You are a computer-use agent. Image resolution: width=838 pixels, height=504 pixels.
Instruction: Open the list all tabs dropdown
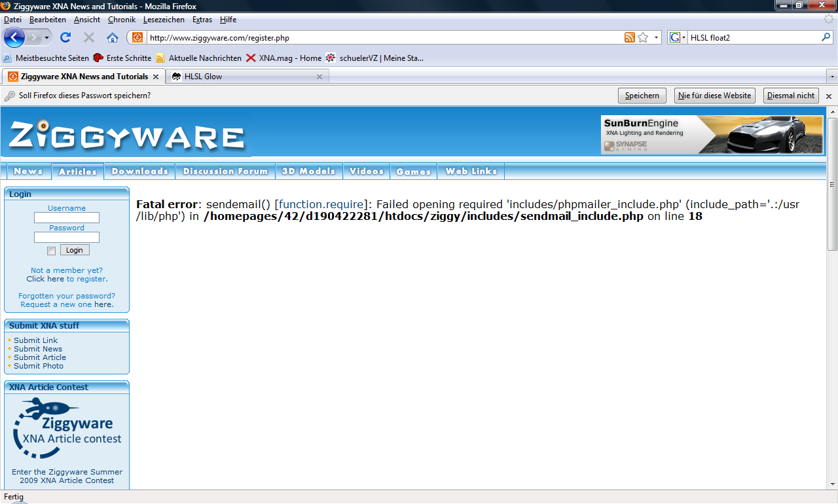(831, 77)
